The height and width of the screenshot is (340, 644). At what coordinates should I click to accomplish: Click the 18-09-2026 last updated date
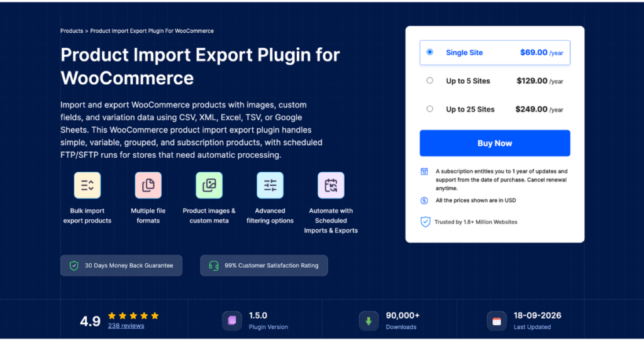click(537, 315)
